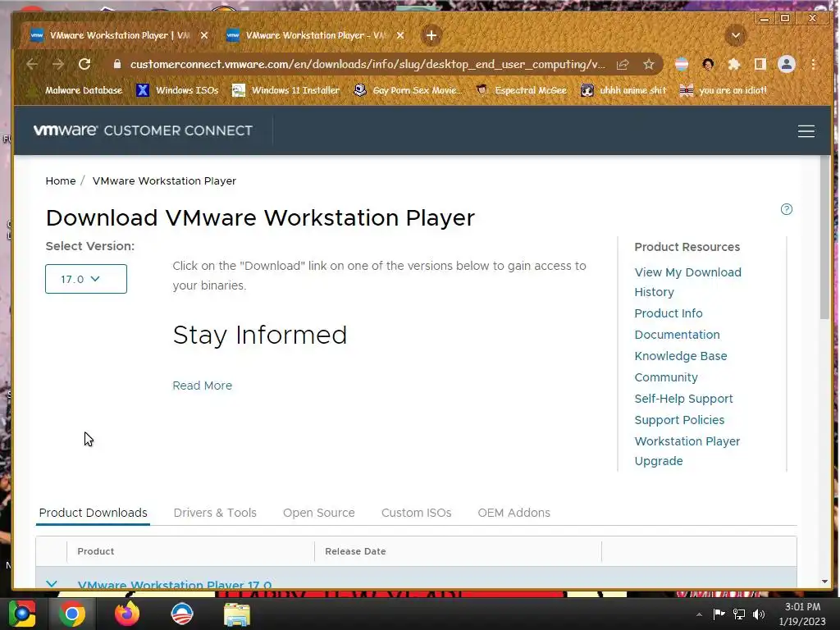The image size is (840, 630).
Task: Collapse the VMware Workstation Player 17.0 row chevron
Action: tap(52, 583)
